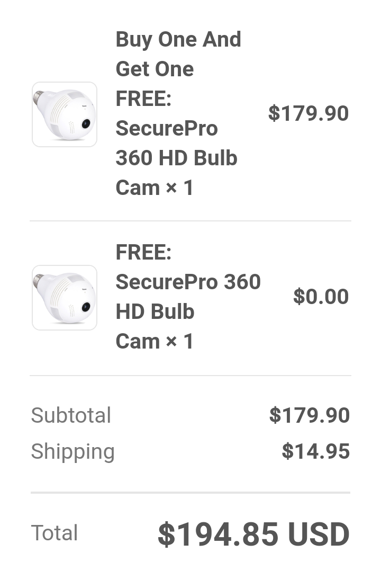The height and width of the screenshot is (588, 381).
Task: Click 'Cam × 1' quantity on free item
Action: [155, 341]
